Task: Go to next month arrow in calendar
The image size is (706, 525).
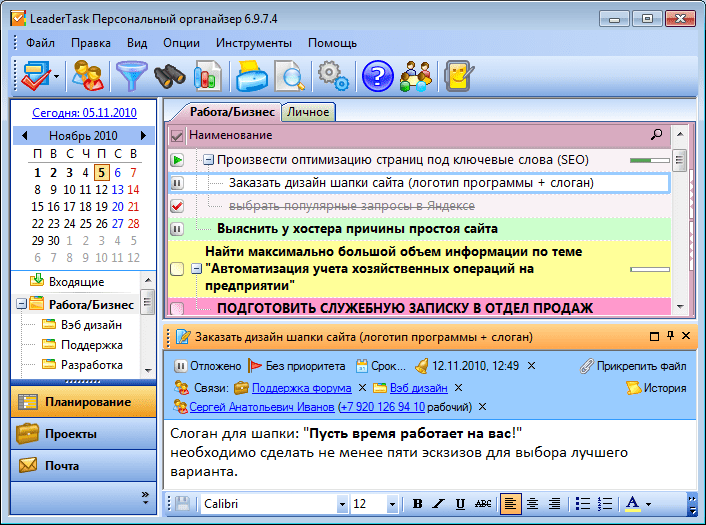Action: click(143, 135)
